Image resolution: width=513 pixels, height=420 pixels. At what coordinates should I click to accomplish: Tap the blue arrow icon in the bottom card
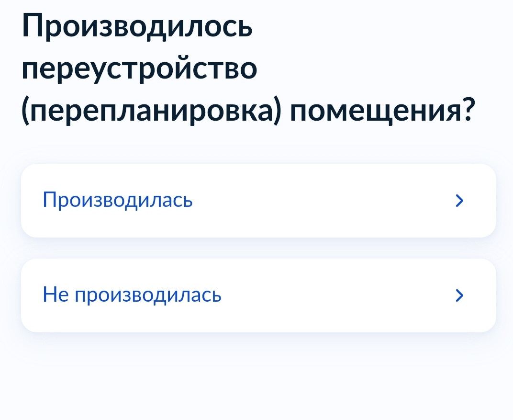coord(459,295)
